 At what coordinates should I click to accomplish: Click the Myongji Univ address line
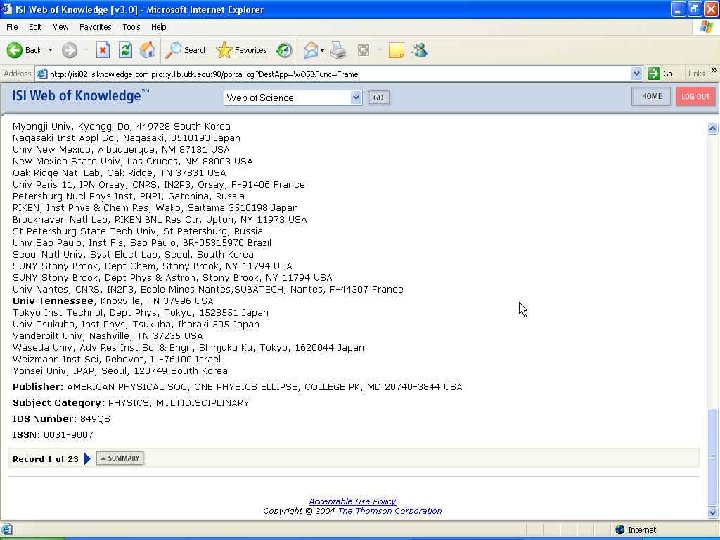(121, 126)
